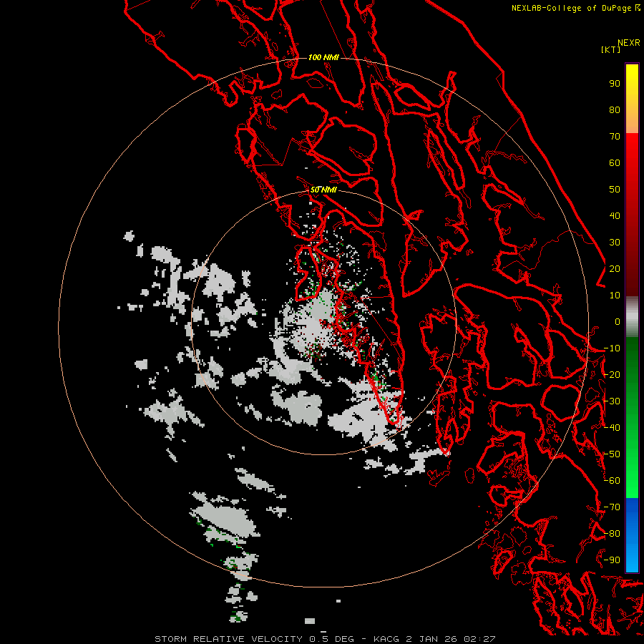Click the -60 value on the velocity scale

point(612,481)
